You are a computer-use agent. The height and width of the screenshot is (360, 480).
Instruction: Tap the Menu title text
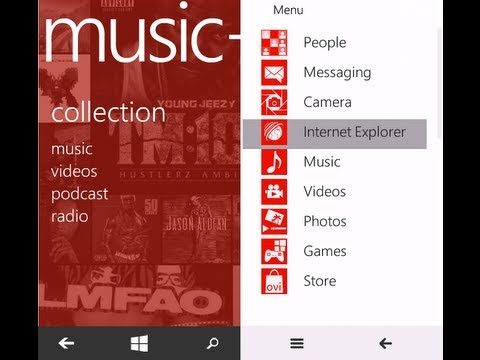pyautogui.click(x=288, y=10)
